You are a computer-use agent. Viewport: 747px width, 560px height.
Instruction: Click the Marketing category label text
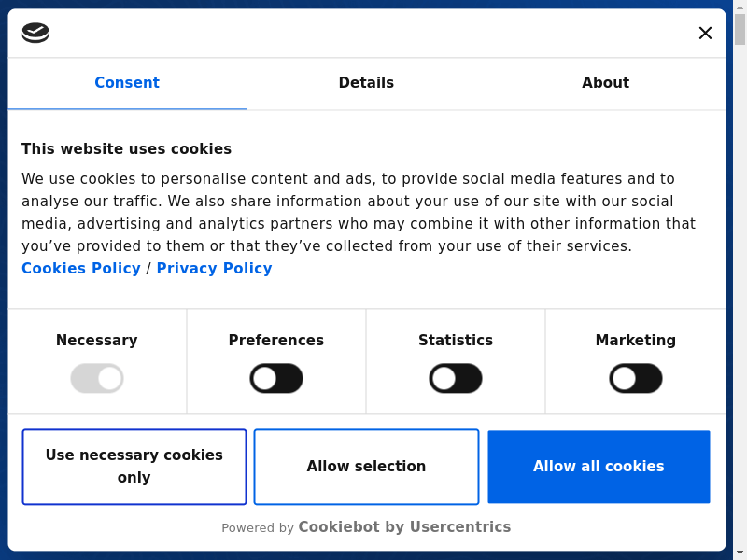coord(636,341)
